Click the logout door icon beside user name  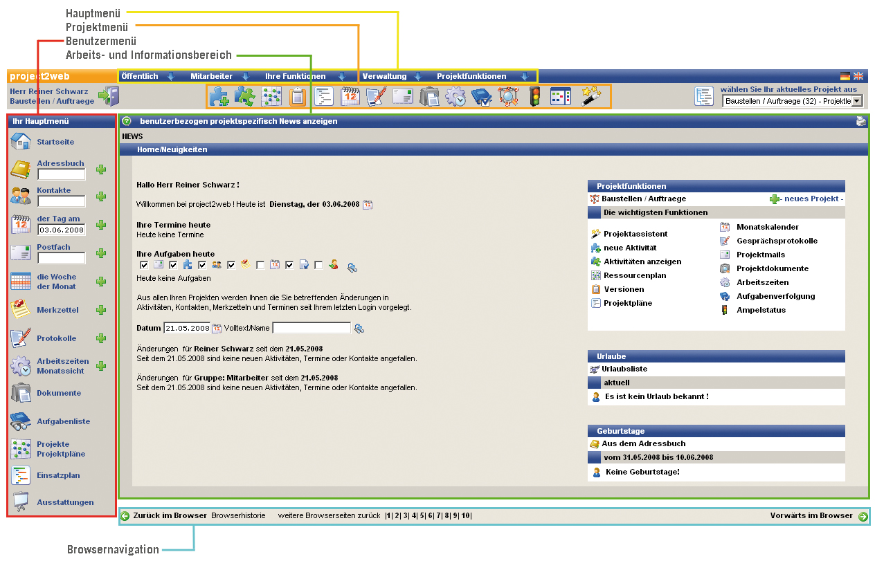click(x=108, y=96)
